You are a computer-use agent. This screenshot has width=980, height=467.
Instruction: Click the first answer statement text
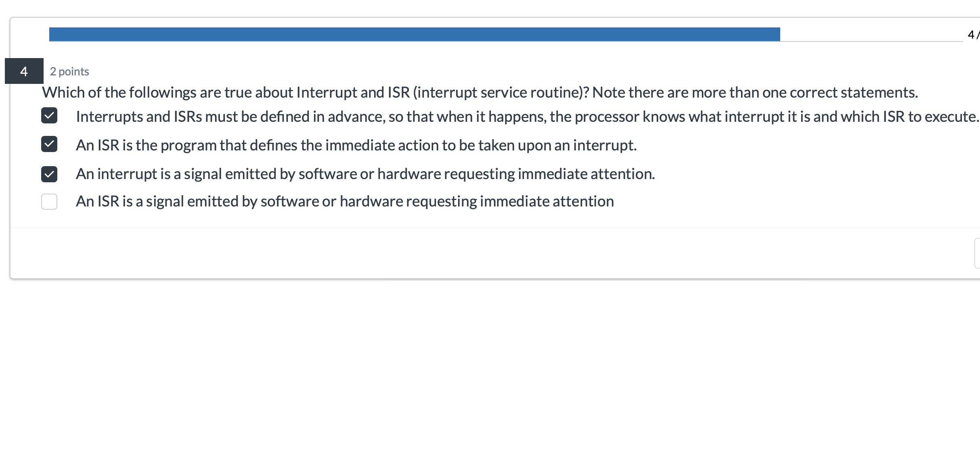pos(525,117)
